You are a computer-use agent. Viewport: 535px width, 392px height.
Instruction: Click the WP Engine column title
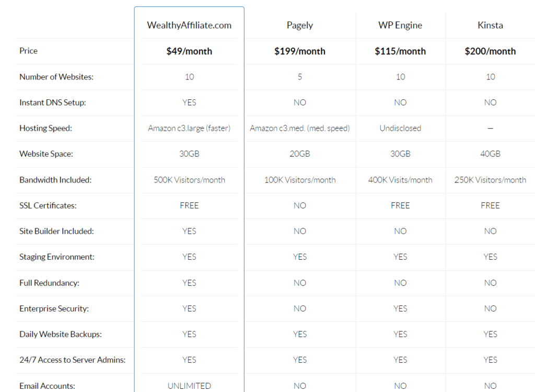point(400,25)
